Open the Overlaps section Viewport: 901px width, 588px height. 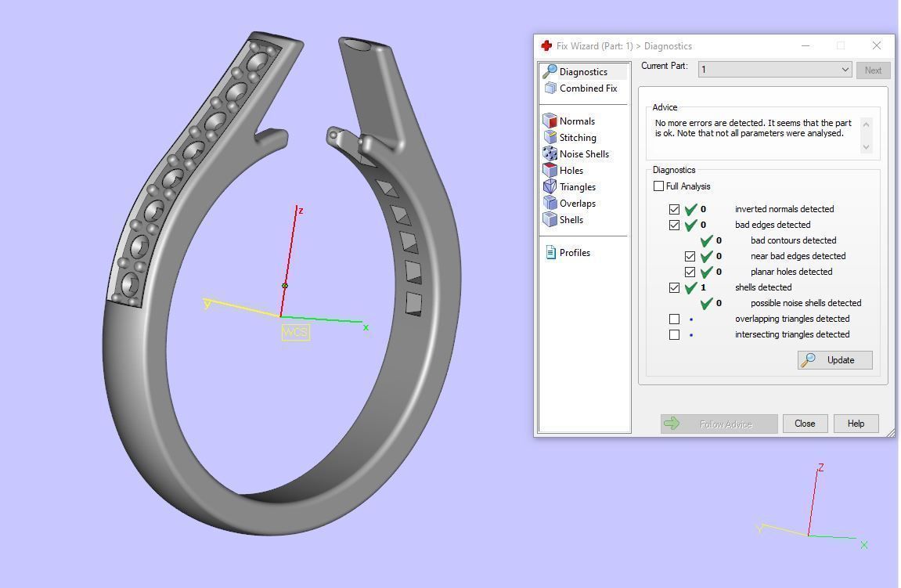tap(578, 203)
